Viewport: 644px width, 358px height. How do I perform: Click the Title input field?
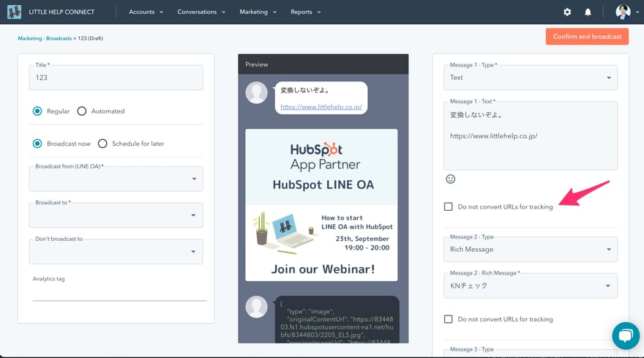click(x=117, y=78)
